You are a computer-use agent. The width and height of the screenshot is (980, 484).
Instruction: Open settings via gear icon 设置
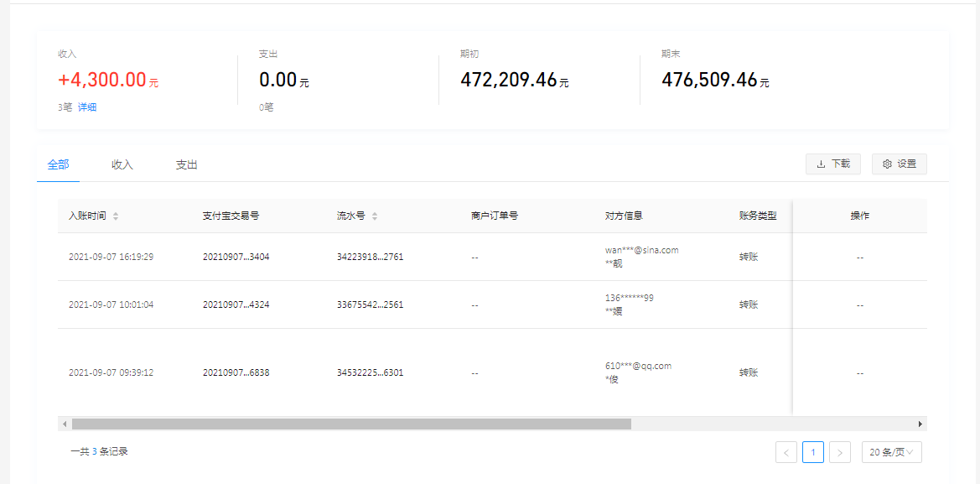click(x=899, y=164)
